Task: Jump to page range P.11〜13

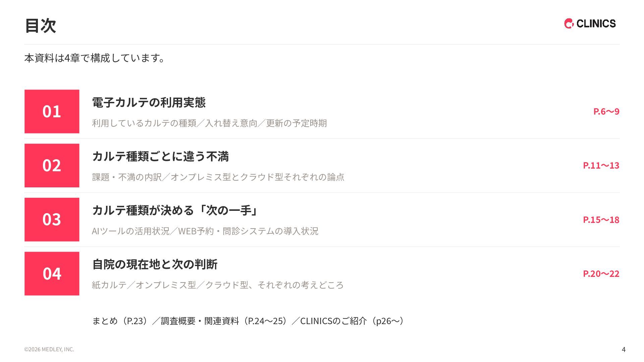Action: [601, 165]
